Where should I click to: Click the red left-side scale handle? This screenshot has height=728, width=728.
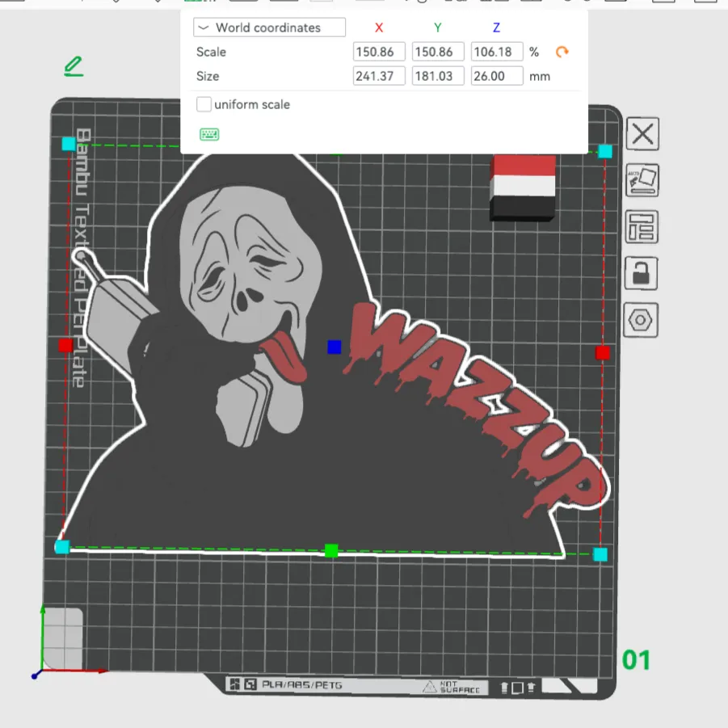click(65, 345)
